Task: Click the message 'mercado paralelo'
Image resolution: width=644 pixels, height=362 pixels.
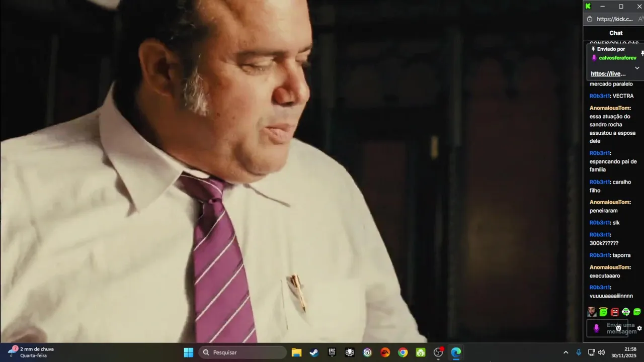Action: click(611, 84)
